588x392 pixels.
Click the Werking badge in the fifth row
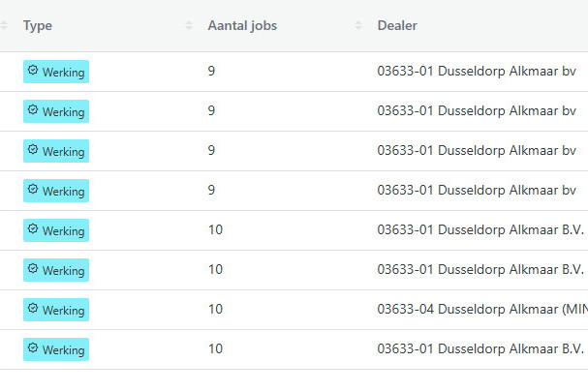[x=56, y=230]
